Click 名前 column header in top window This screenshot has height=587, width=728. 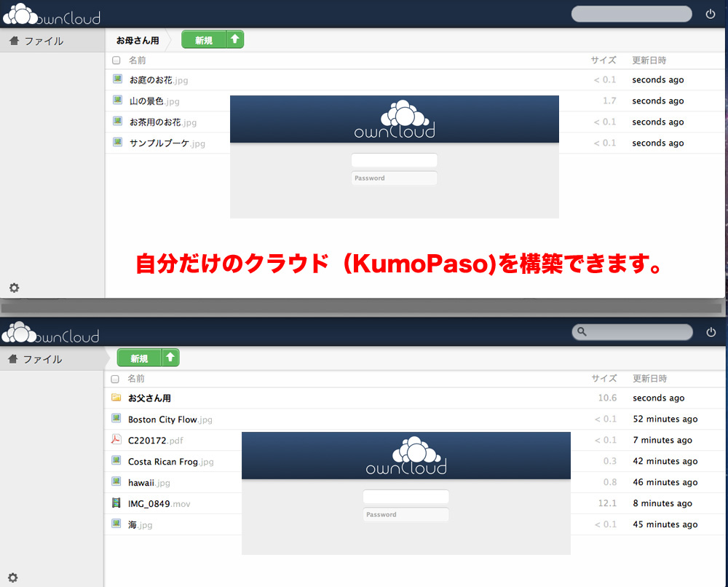(x=138, y=60)
